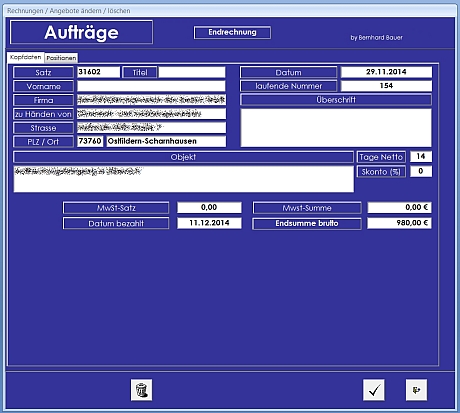Click the Tage Netto value field
The image size is (460, 413).
pos(421,156)
